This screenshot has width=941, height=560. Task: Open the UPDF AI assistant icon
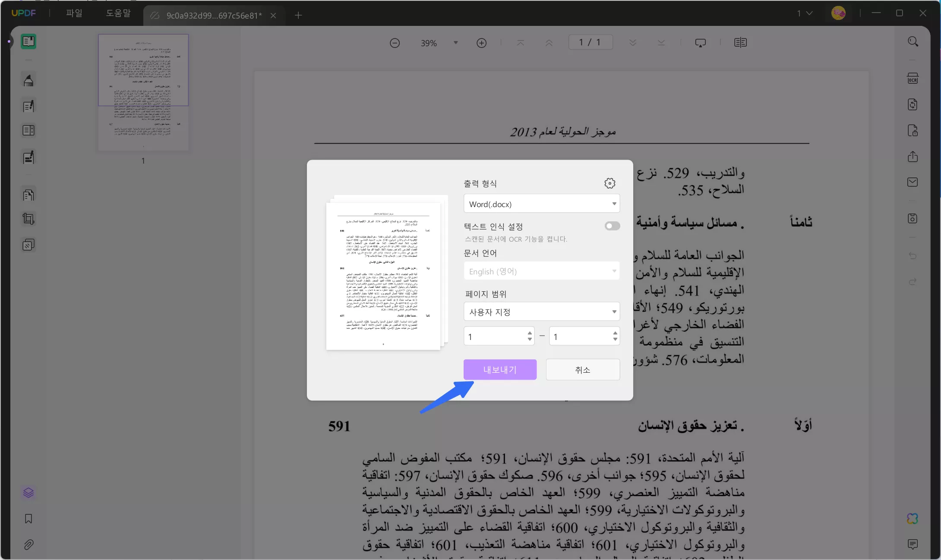[x=913, y=518]
